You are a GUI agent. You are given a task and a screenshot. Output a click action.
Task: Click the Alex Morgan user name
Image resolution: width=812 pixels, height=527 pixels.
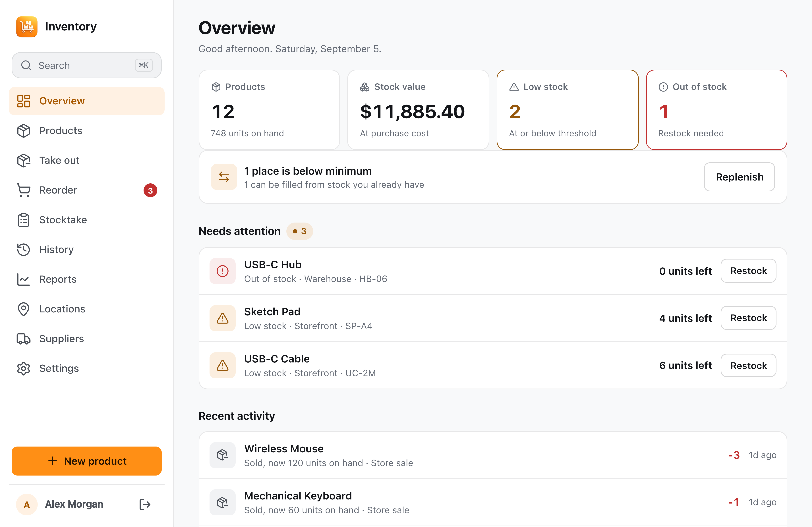(x=74, y=504)
